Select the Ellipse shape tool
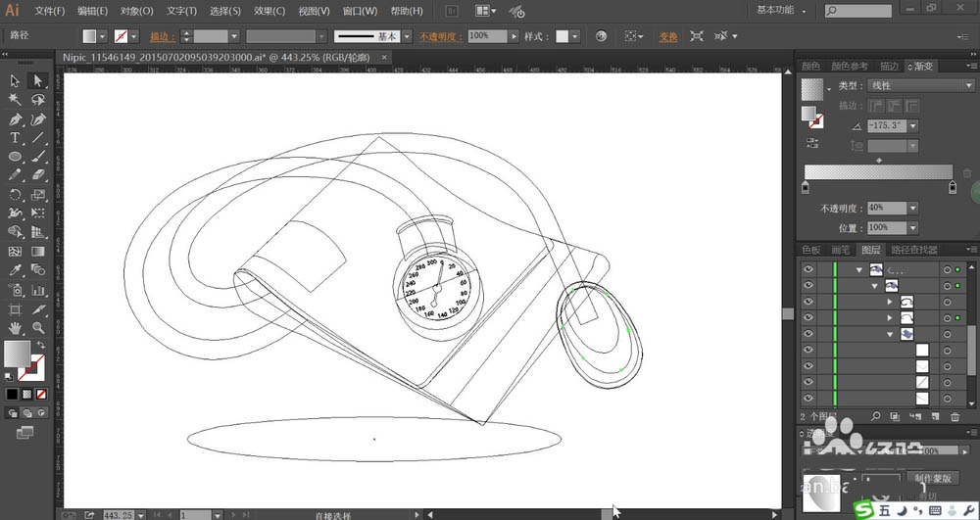This screenshot has width=980, height=520. click(16, 157)
